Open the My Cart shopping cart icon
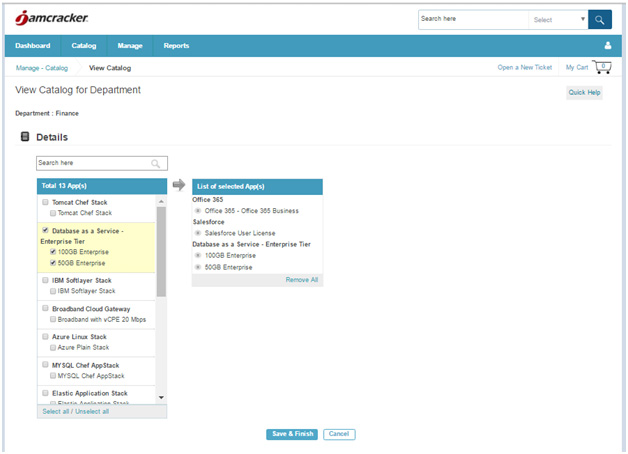This screenshot has height=454, width=628. pyautogui.click(x=602, y=67)
